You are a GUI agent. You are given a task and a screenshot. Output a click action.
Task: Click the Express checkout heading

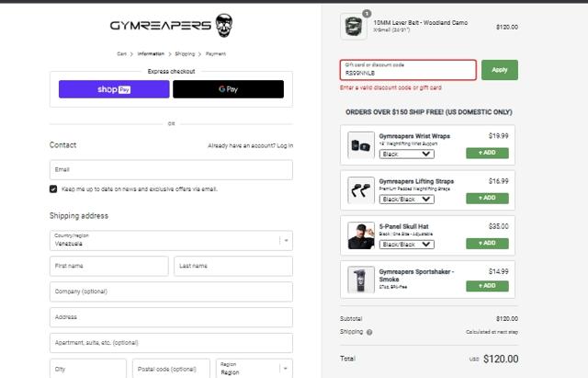pyautogui.click(x=172, y=72)
